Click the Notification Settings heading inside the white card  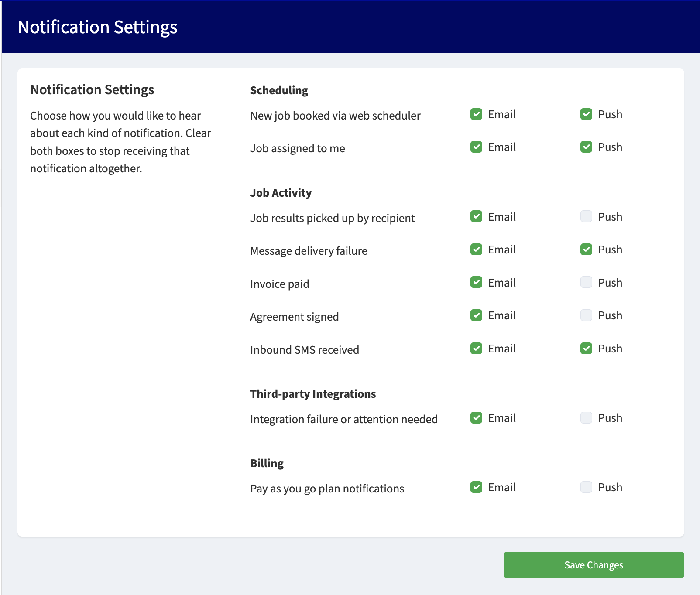[92, 89]
